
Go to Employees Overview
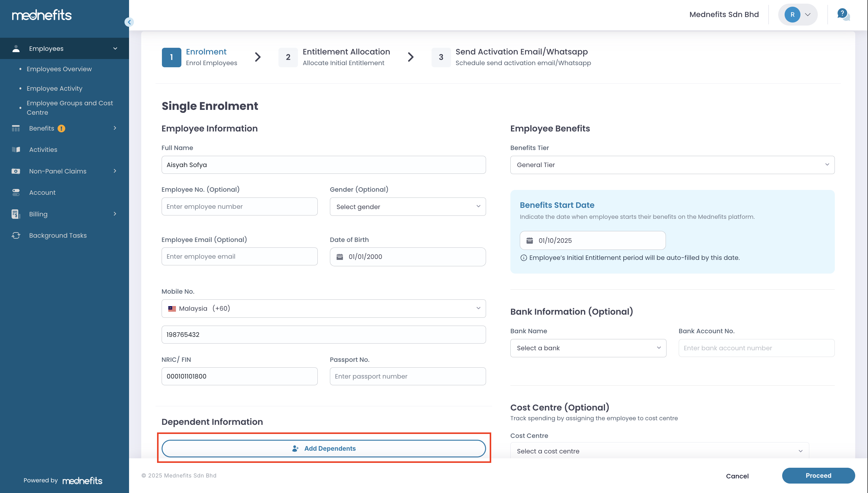click(x=59, y=69)
